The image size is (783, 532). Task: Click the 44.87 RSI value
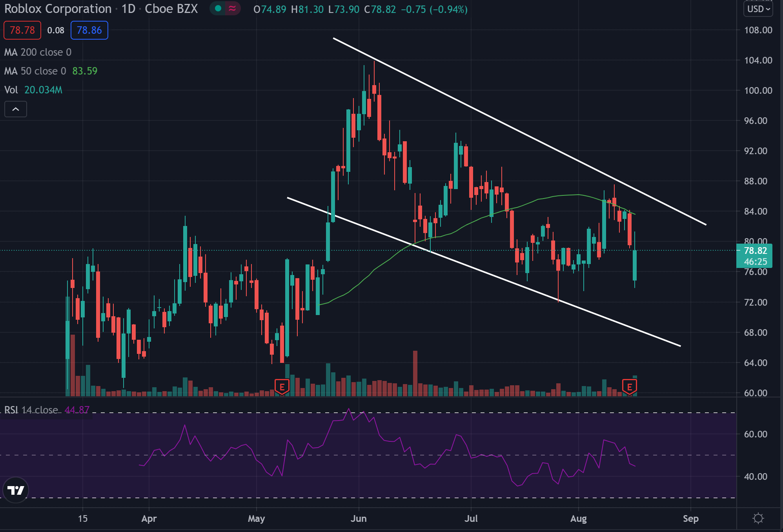coord(77,410)
